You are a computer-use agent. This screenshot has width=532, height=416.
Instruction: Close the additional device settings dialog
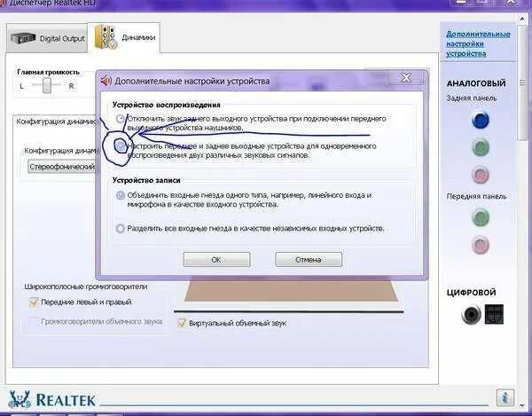(x=406, y=78)
